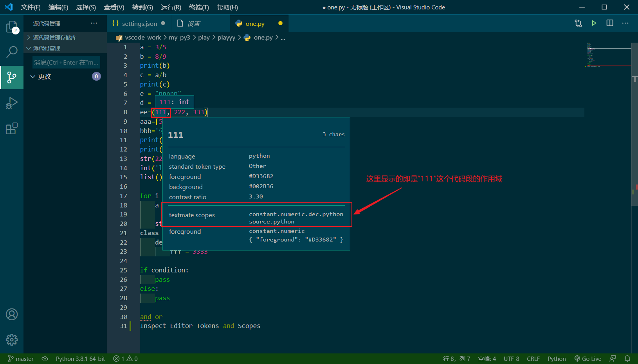638x364 pixels.
Task: Click the Go Live server button
Action: pyautogui.click(x=588, y=359)
